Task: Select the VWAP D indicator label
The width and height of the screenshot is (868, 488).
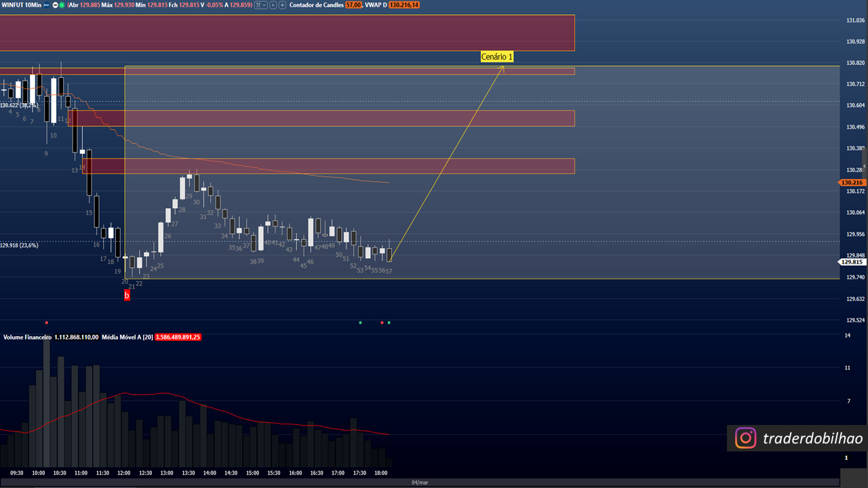Action: click(375, 5)
